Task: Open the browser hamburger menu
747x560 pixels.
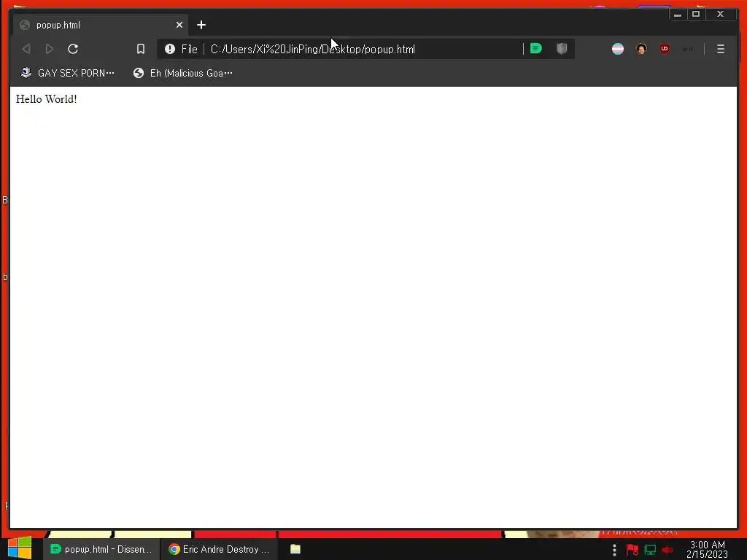Action: pos(720,49)
